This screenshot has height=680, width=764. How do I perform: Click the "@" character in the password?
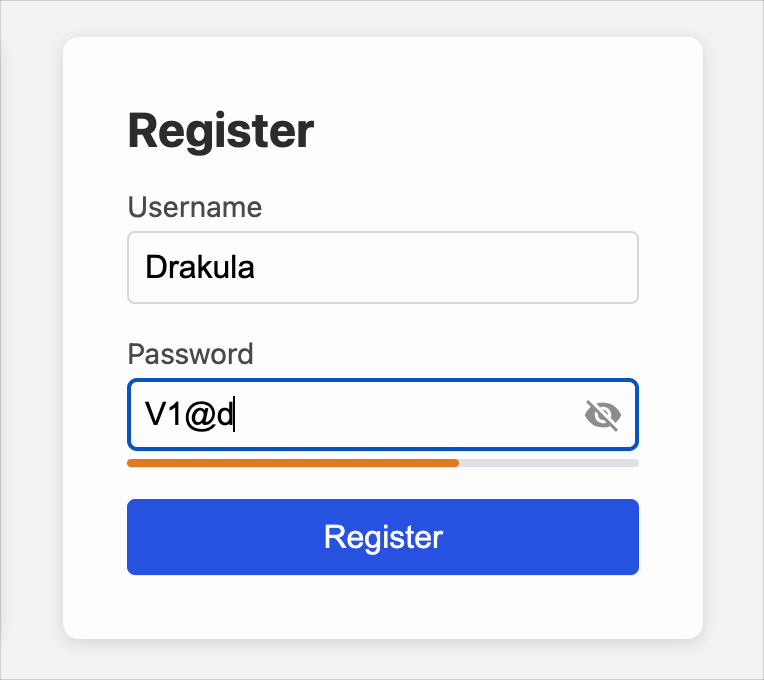[199, 415]
